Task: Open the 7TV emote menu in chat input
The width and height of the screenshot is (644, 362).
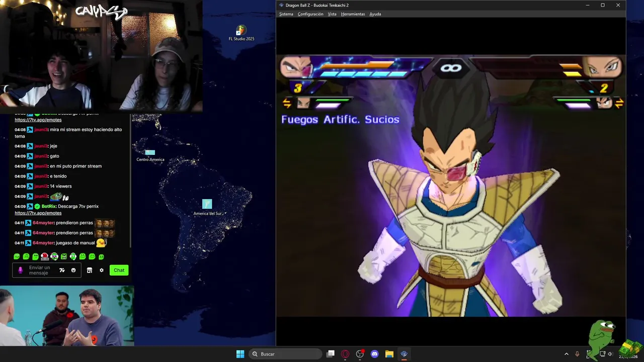Action: [x=62, y=270]
